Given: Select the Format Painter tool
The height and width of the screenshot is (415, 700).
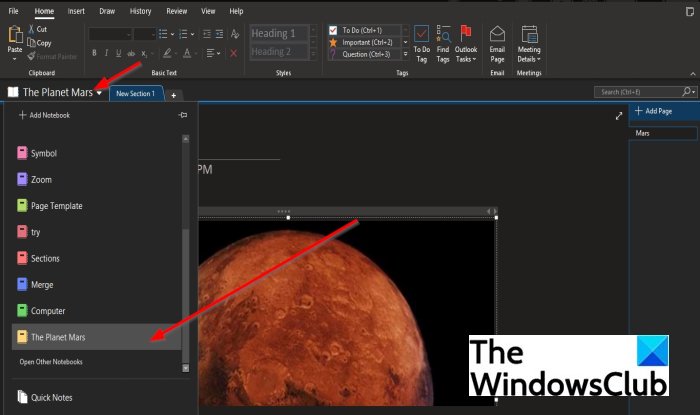Looking at the screenshot, I should pos(52,57).
